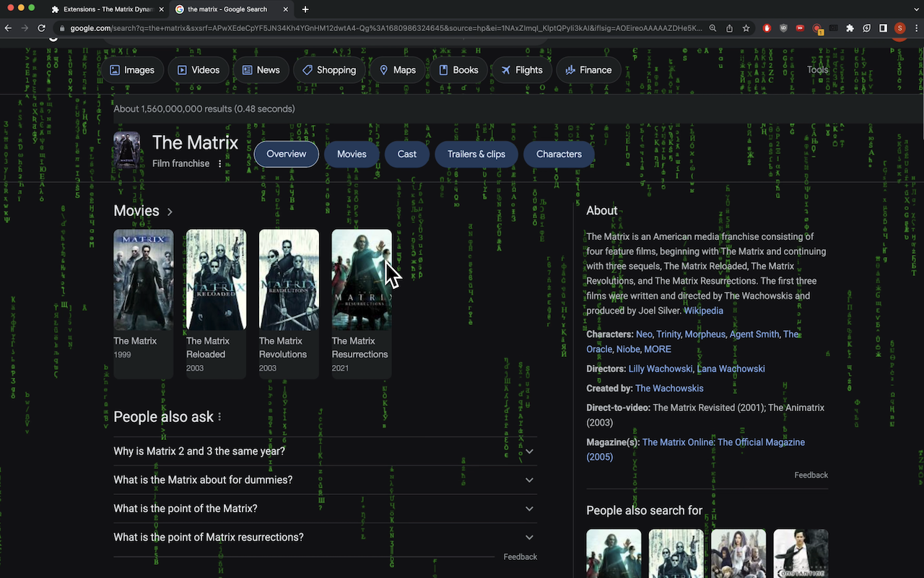This screenshot has width=924, height=578.
Task: Expand 'What is the Matrix about for dummies?'
Action: [325, 480]
